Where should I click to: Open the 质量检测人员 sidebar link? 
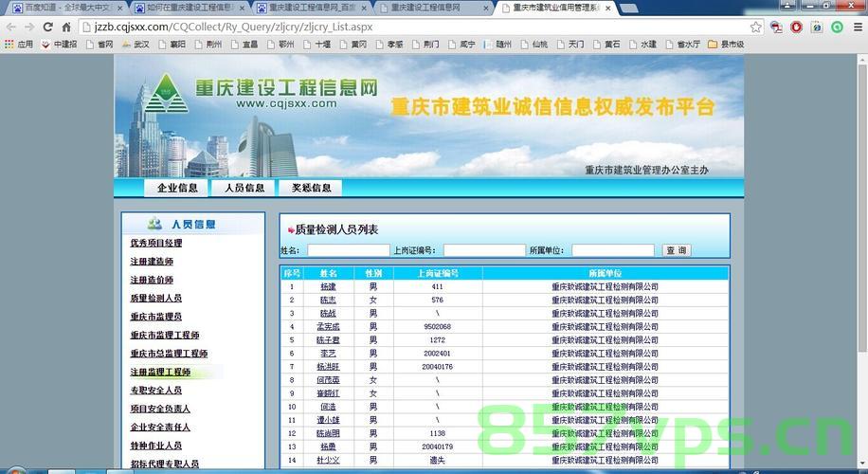156,298
